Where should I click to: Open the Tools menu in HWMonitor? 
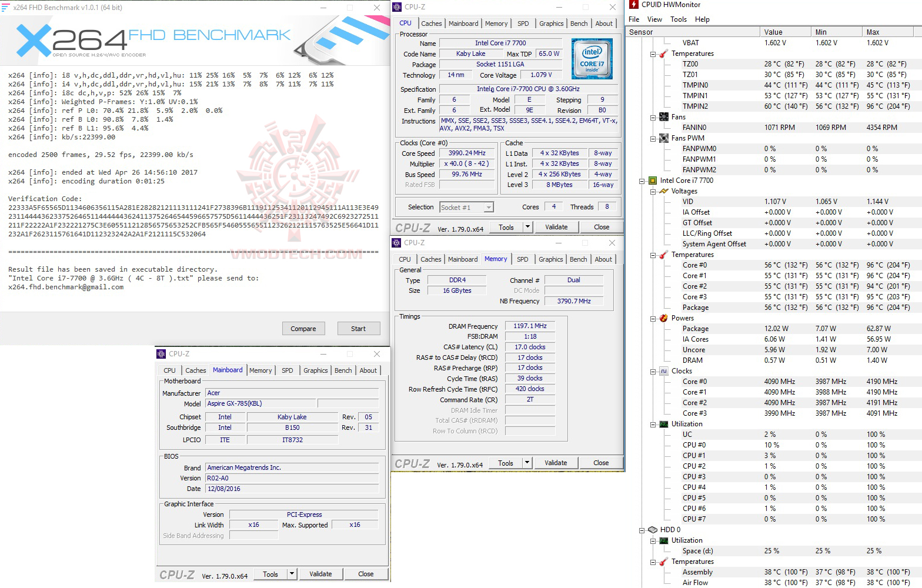(679, 19)
